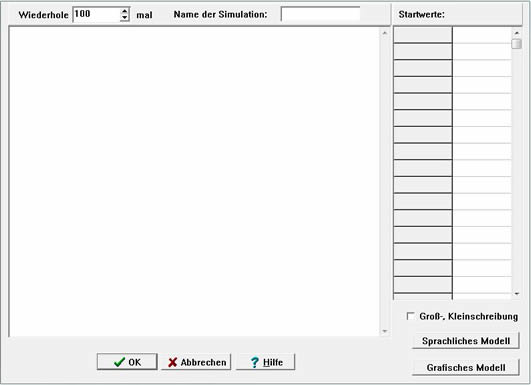Select the first value cell in Startwerte table
Viewport: 531px width, 385px height.
pyautogui.click(x=482, y=35)
